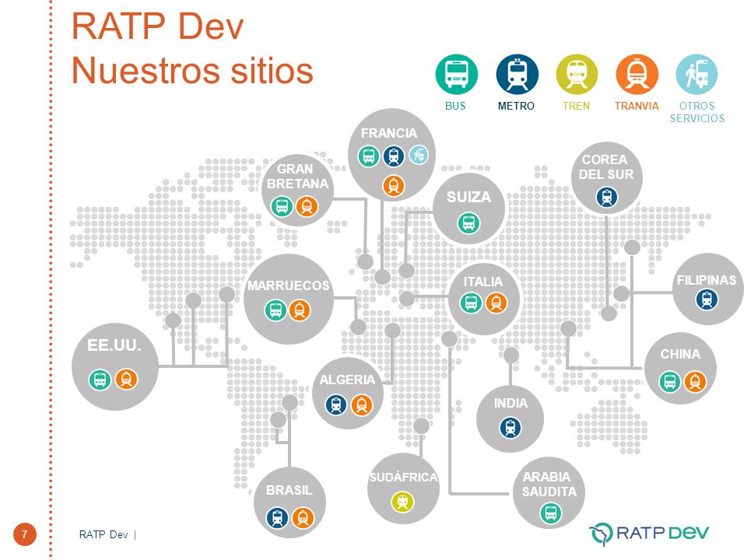The width and height of the screenshot is (747, 560).
Task: Click the green BUS legend icon
Action: (x=457, y=75)
